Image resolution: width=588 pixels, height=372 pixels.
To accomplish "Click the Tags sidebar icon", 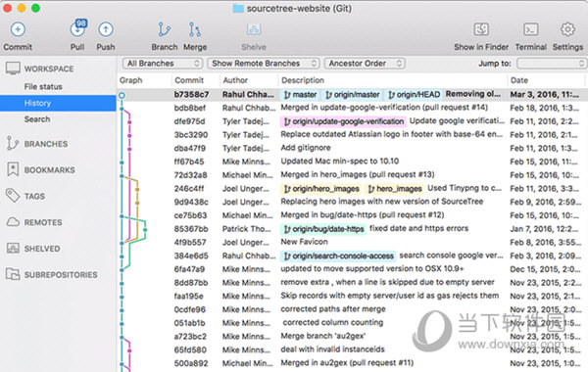I will click(x=13, y=196).
